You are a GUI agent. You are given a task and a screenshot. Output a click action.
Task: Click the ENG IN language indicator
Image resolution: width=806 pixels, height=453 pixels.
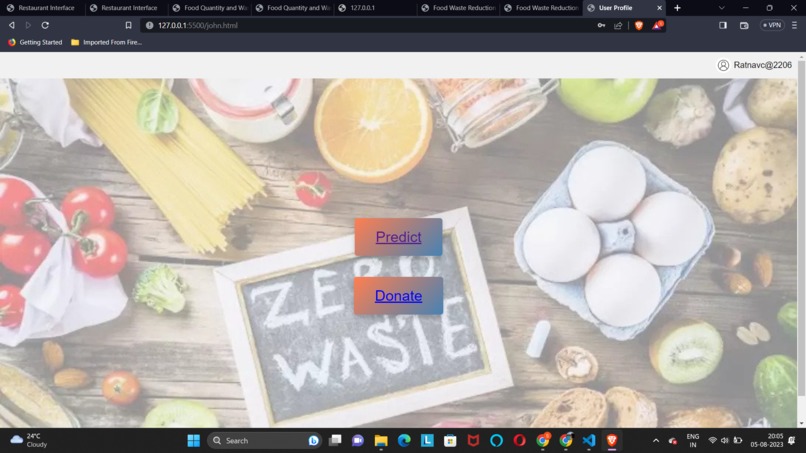693,441
